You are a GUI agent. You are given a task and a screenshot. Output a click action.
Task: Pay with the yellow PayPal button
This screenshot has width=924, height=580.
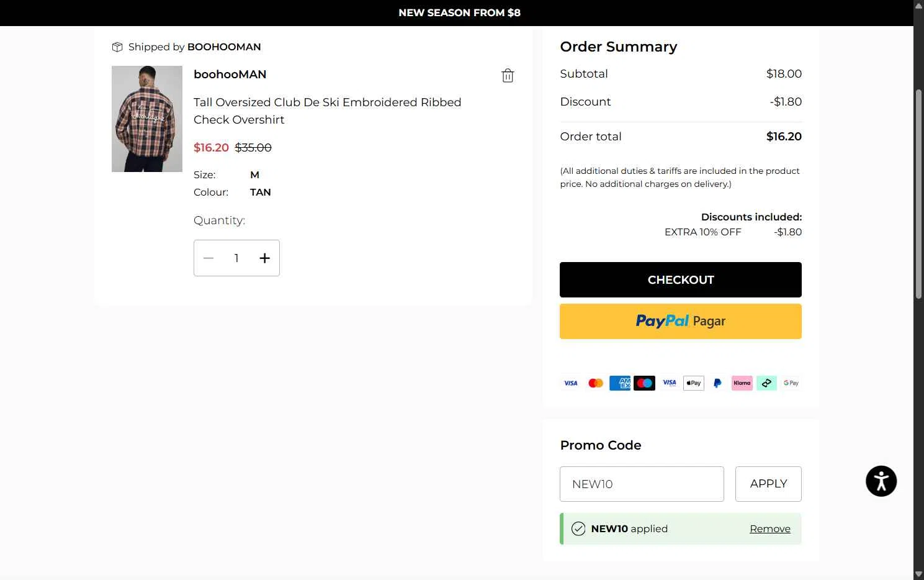[x=680, y=321]
